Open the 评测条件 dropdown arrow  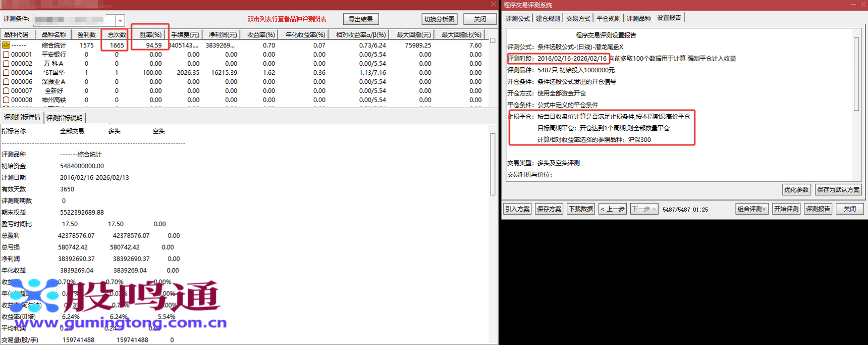coord(120,20)
